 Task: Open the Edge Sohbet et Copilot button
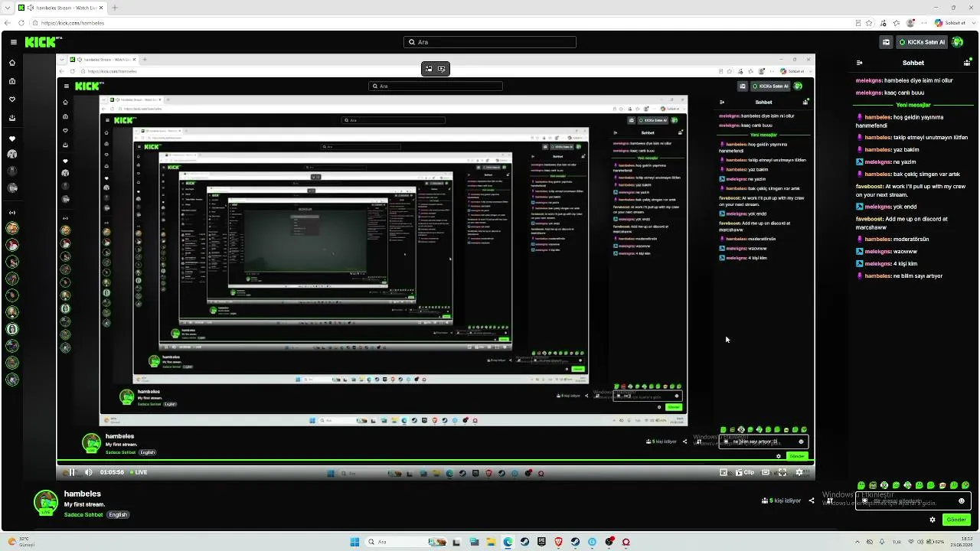tap(949, 23)
